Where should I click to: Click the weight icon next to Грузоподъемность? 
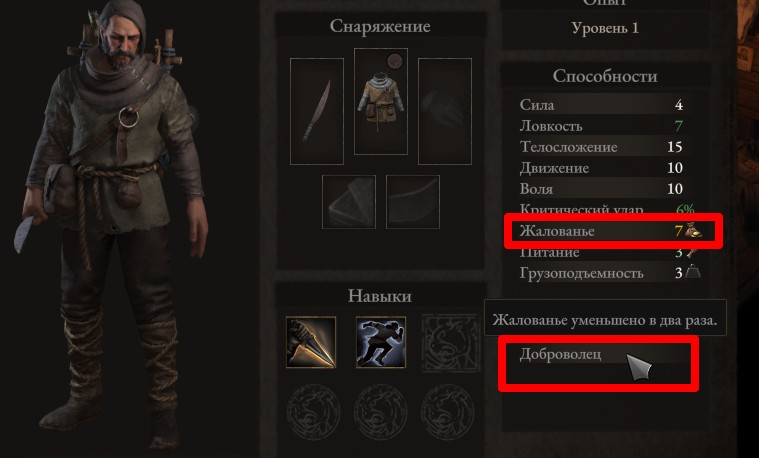pyautogui.click(x=693, y=272)
